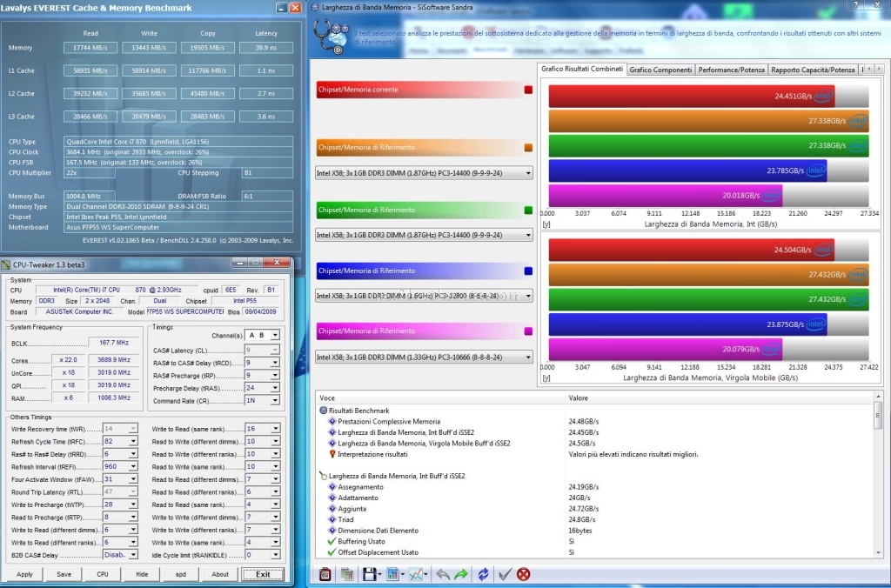Image resolution: width=891 pixels, height=588 pixels.
Task: Click the diamond icon beside Assegnamento
Action: click(x=332, y=487)
